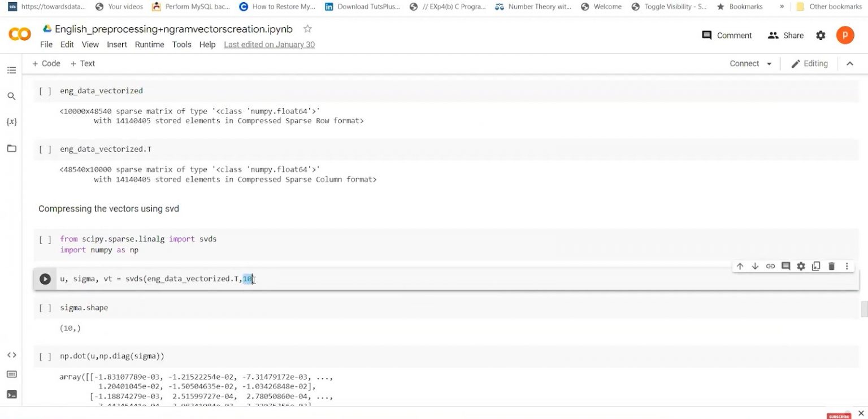Image resolution: width=868 pixels, height=419 pixels.
Task: Open the Find and replace panel
Action: point(11,96)
